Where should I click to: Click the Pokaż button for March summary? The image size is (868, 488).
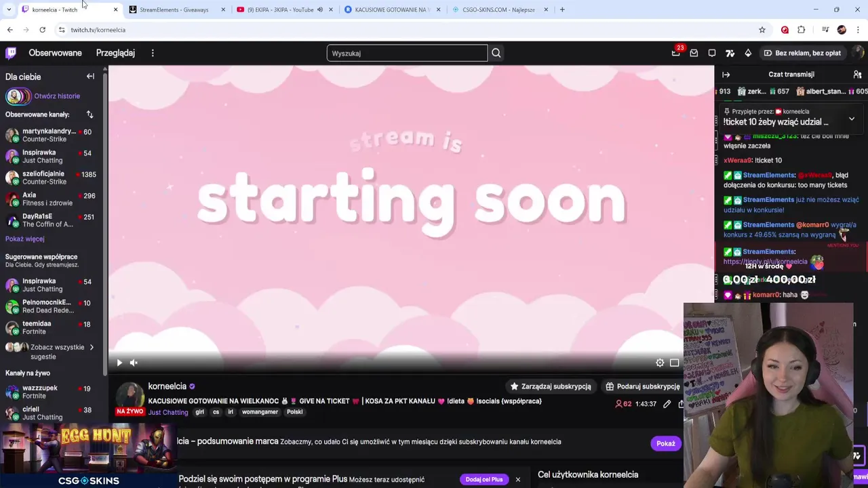[x=665, y=443]
